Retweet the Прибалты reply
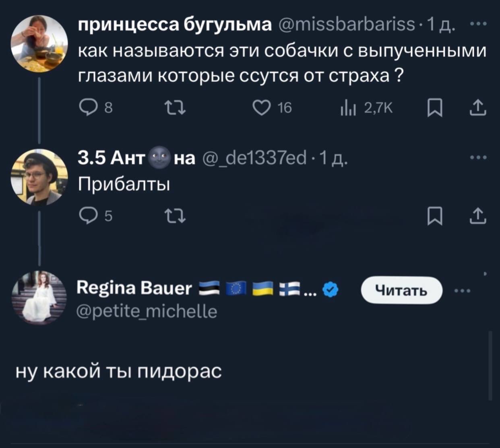Image resolution: width=500 pixels, height=448 pixels. [175, 217]
